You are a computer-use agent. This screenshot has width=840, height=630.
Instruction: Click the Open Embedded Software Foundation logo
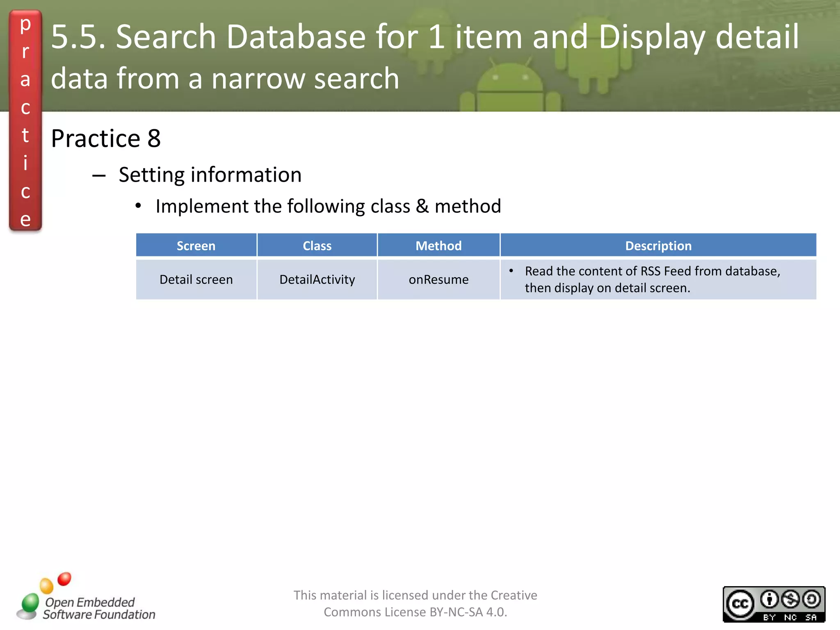(x=86, y=597)
